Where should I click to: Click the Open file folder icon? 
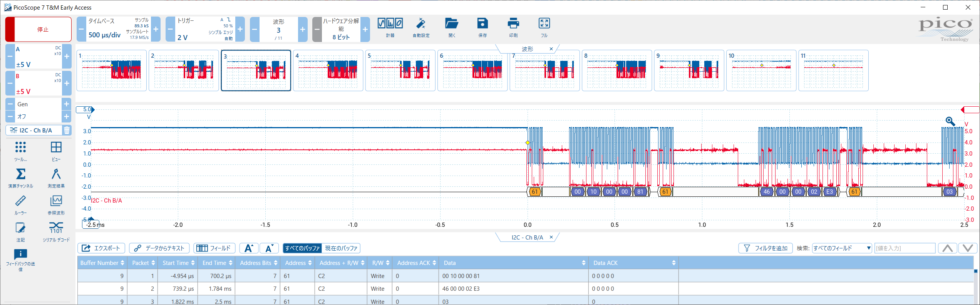tap(452, 27)
